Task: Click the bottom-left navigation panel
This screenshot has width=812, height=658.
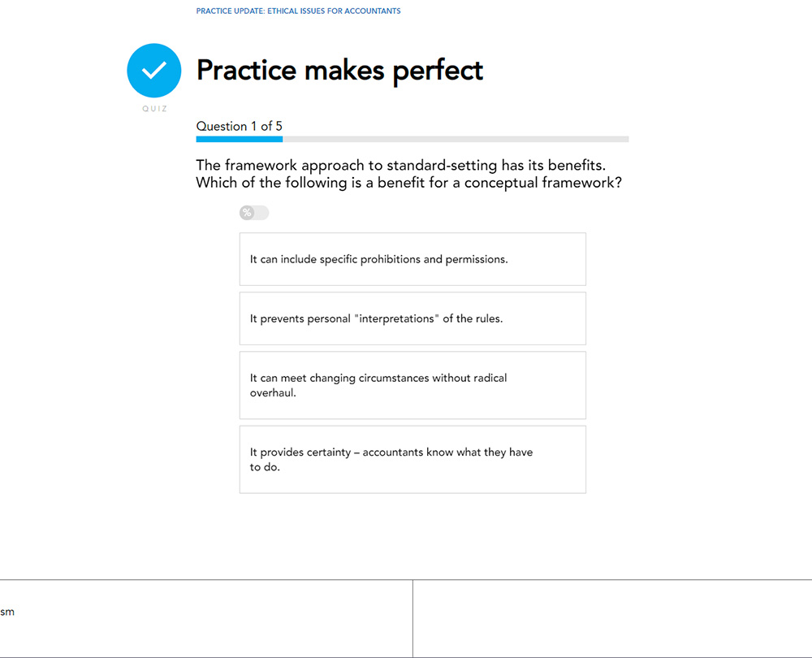Action: [206, 618]
